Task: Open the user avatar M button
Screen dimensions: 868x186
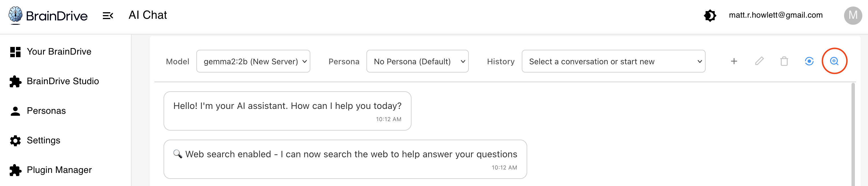Action: (x=853, y=15)
